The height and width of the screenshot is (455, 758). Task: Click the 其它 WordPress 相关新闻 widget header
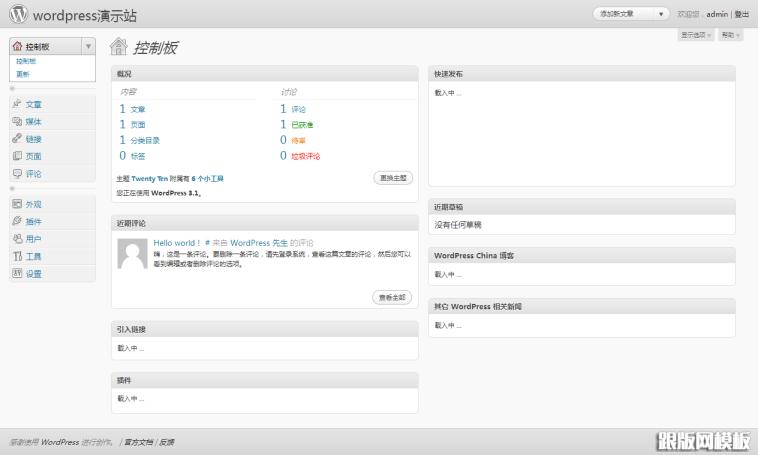582,306
